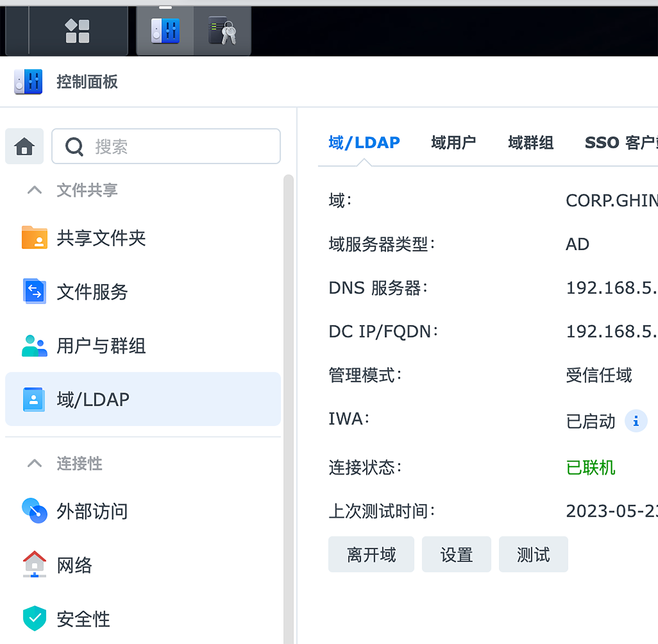
Task: Click 测试 button
Action: (x=533, y=554)
